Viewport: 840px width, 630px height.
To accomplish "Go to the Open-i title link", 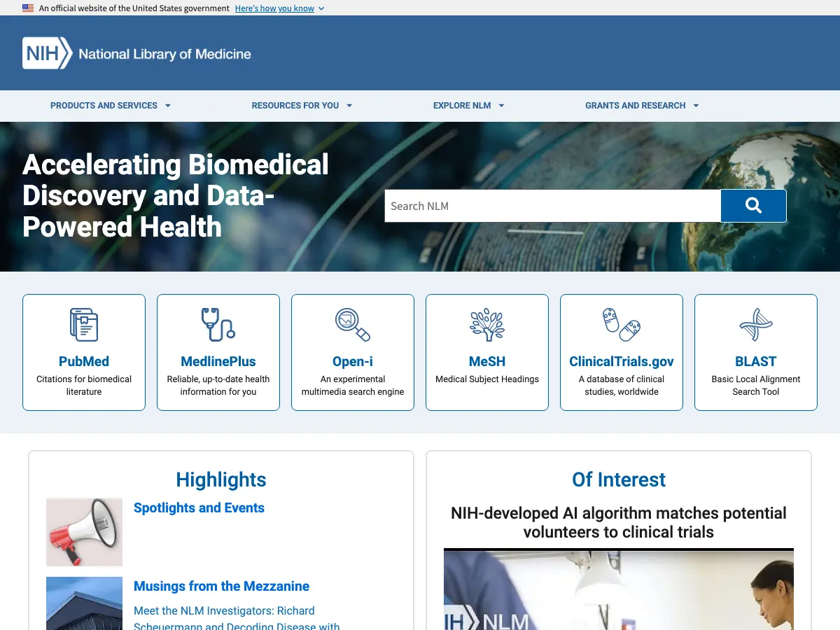I will 353,361.
